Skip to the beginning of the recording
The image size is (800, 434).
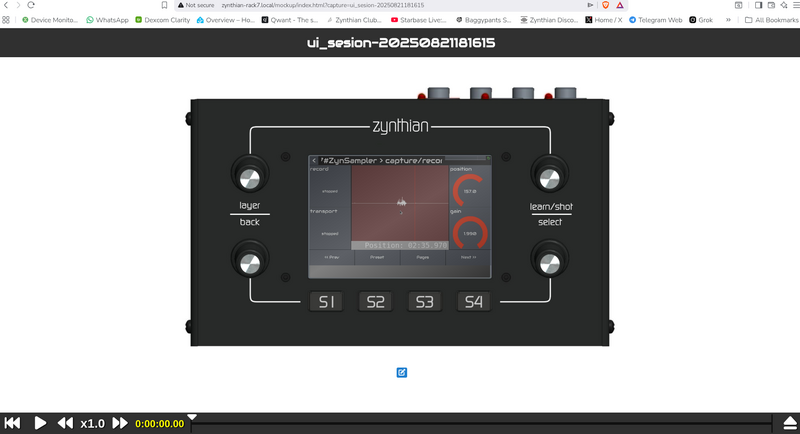[x=12, y=423]
